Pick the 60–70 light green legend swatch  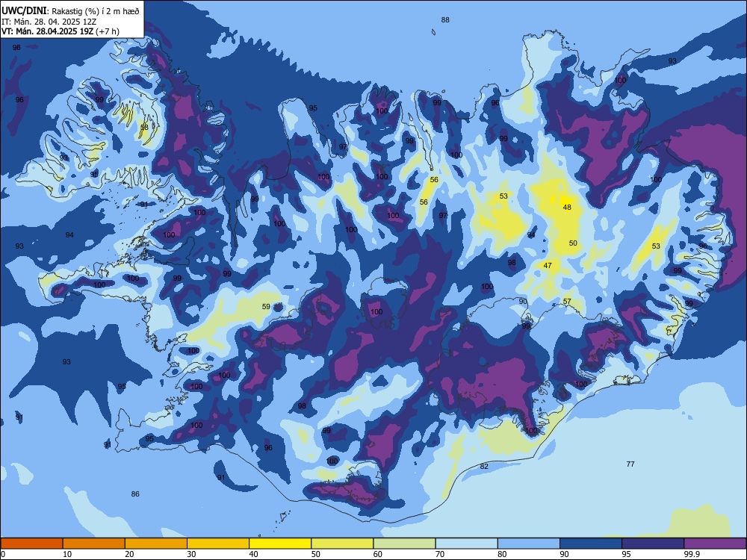(404, 544)
